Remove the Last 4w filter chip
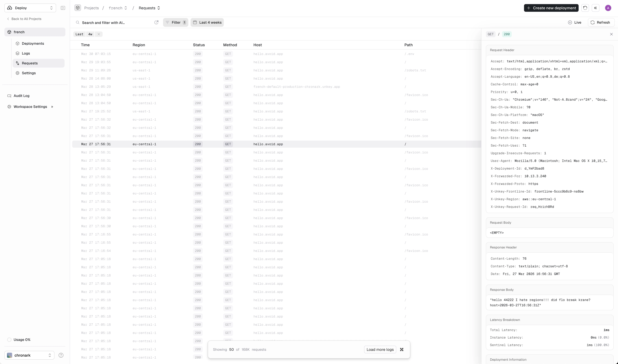The height and width of the screenshot is (364, 618). (x=98, y=34)
